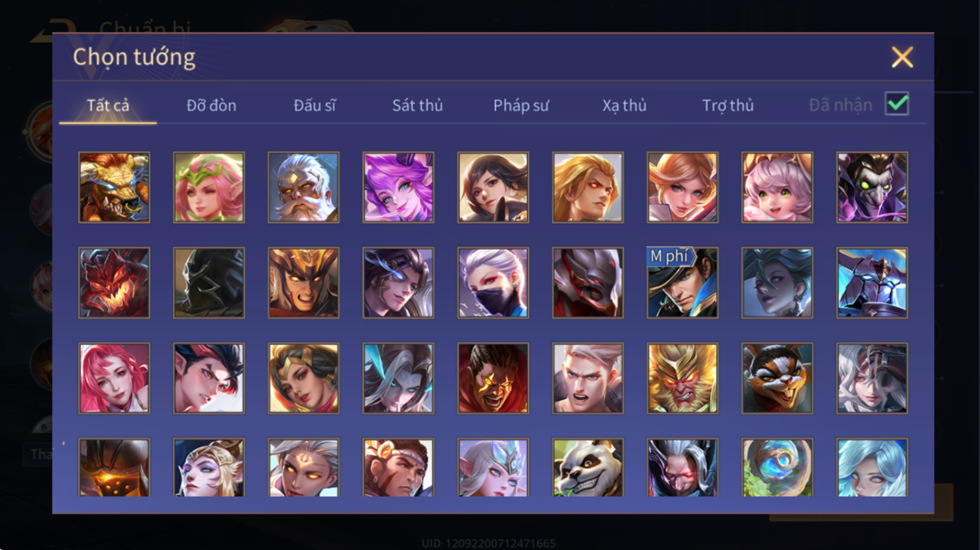Choose the white-bearded old man hero

(x=304, y=187)
